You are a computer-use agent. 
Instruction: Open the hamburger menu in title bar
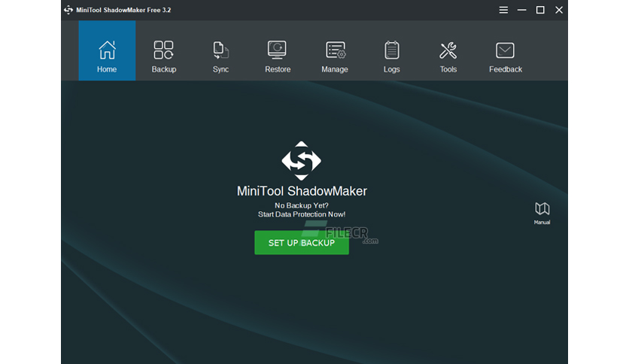click(x=503, y=10)
